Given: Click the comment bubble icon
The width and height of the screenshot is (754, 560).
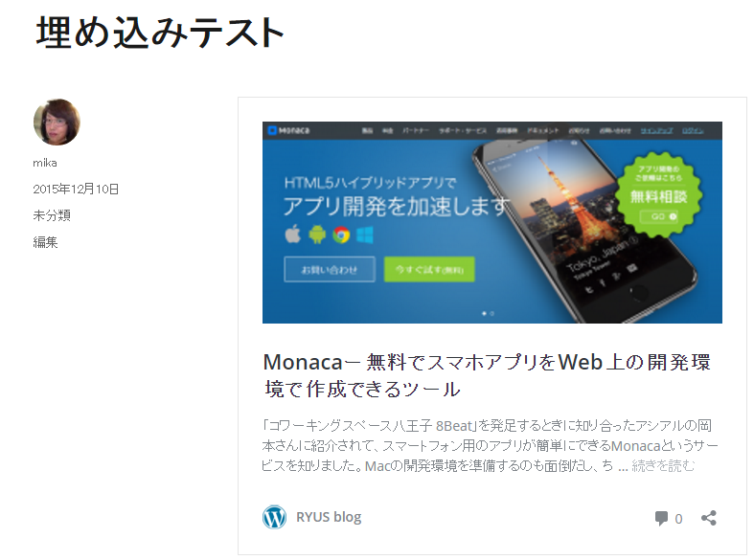Looking at the screenshot, I should click(661, 518).
